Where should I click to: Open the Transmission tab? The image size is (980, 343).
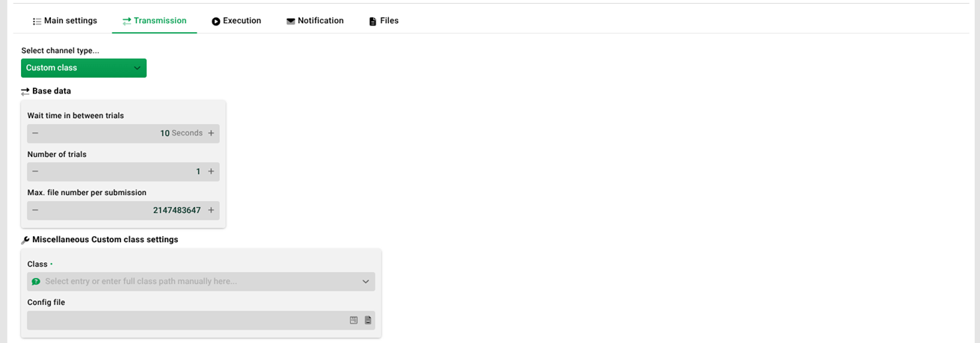click(x=154, y=21)
